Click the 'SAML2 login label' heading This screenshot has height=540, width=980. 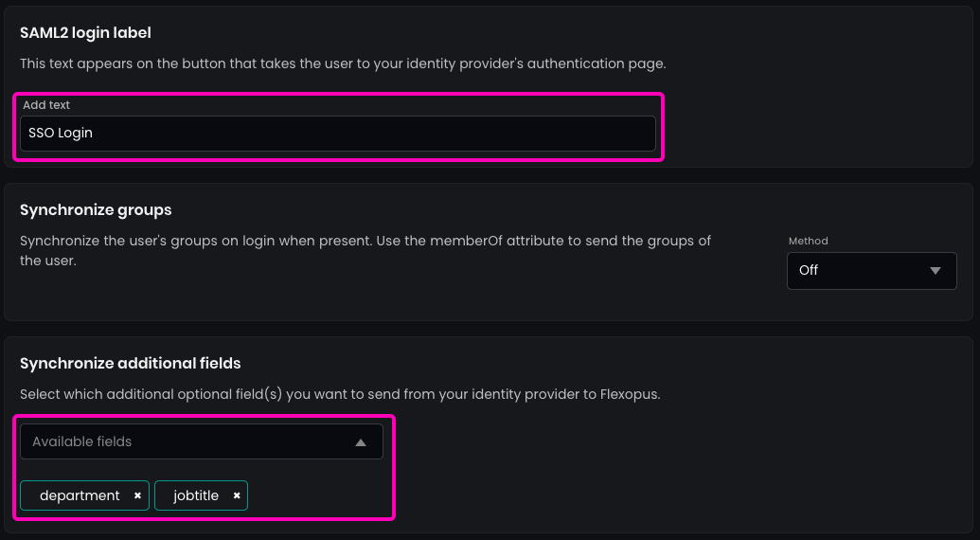[85, 33]
